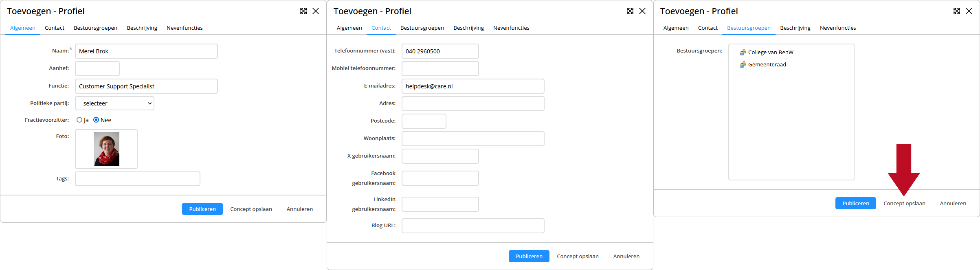Click the Tags input field
The height and width of the screenshot is (270, 980).
(x=138, y=179)
